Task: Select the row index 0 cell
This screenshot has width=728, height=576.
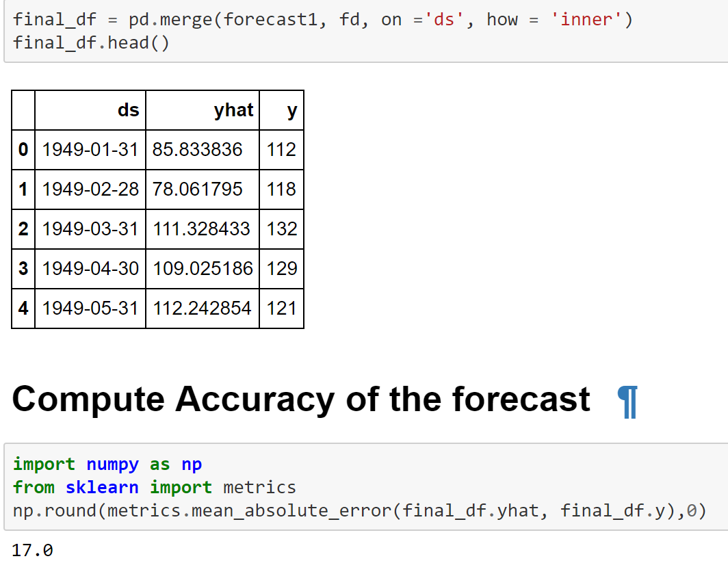Action: 23,149
